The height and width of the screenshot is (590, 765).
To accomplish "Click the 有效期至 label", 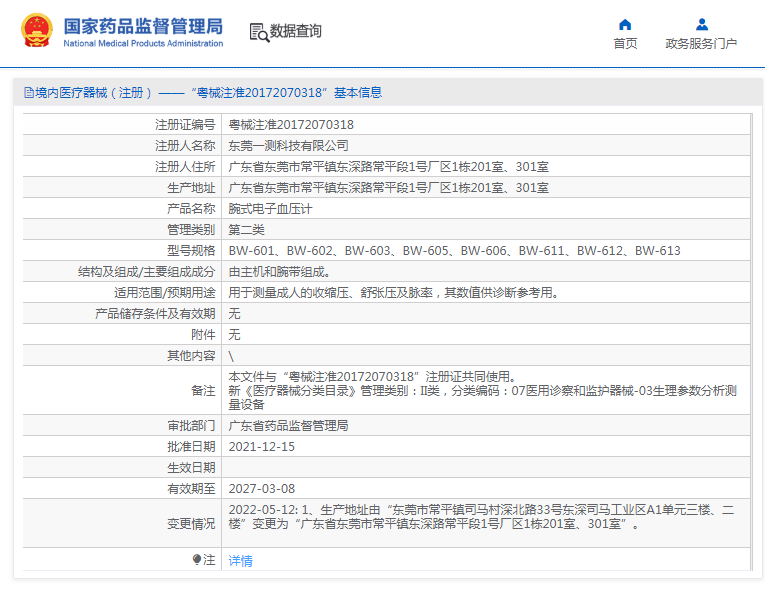I will (191, 489).
